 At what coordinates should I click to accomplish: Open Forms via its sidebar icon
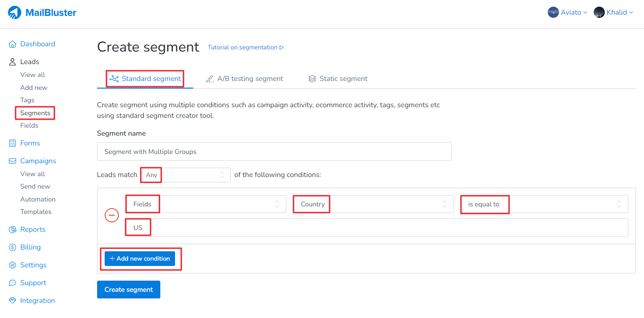point(12,143)
